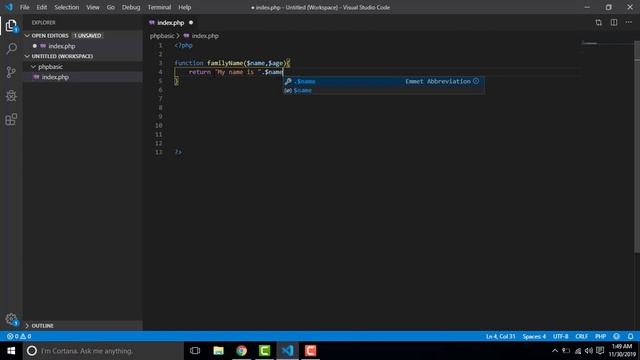Place cursor on the closing ?> tag
Image resolution: width=640 pixels, height=360 pixels.
coord(178,152)
